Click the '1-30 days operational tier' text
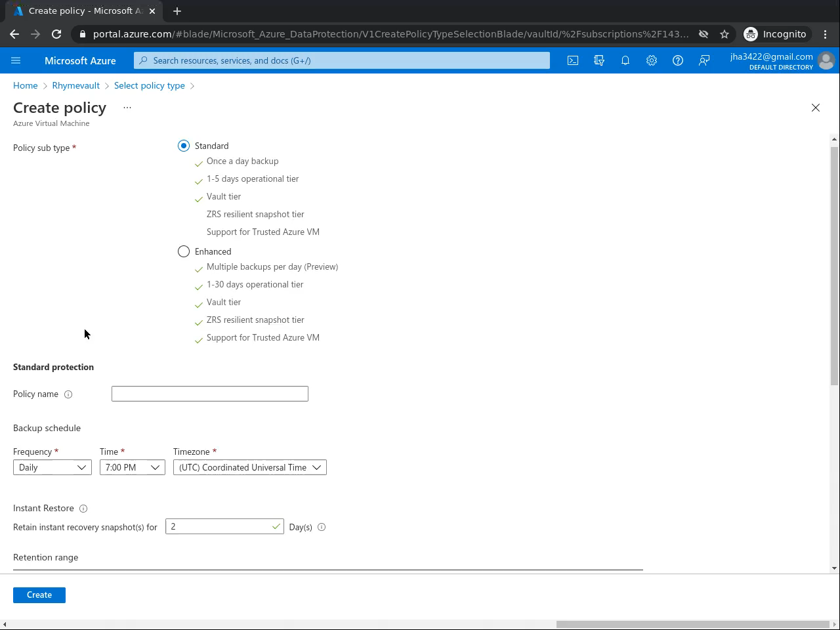840x630 pixels. click(x=255, y=285)
